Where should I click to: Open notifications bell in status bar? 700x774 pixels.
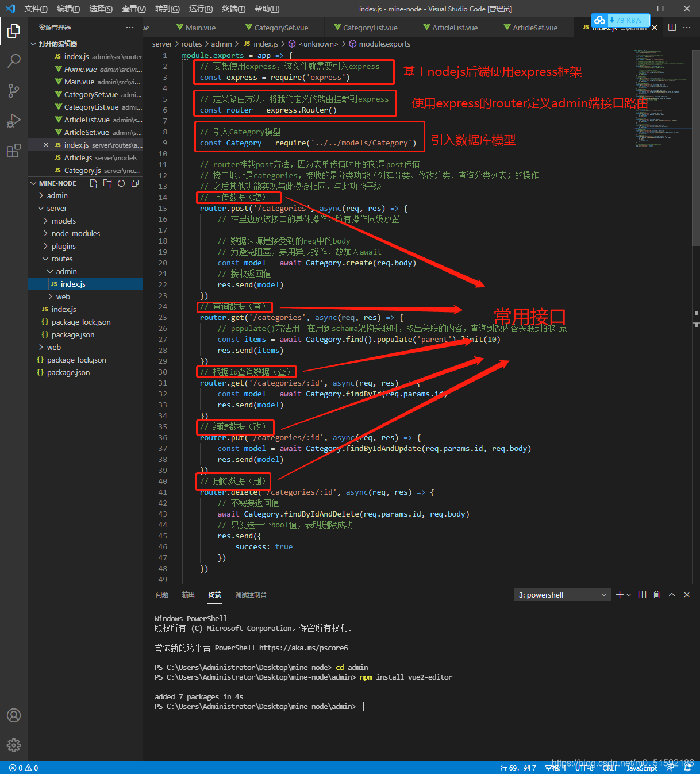[x=687, y=768]
